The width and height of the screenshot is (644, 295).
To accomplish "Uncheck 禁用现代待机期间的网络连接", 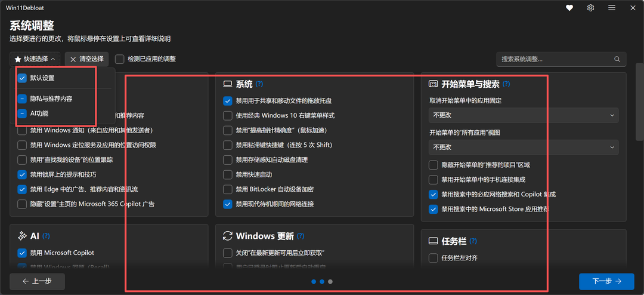I will pos(228,204).
